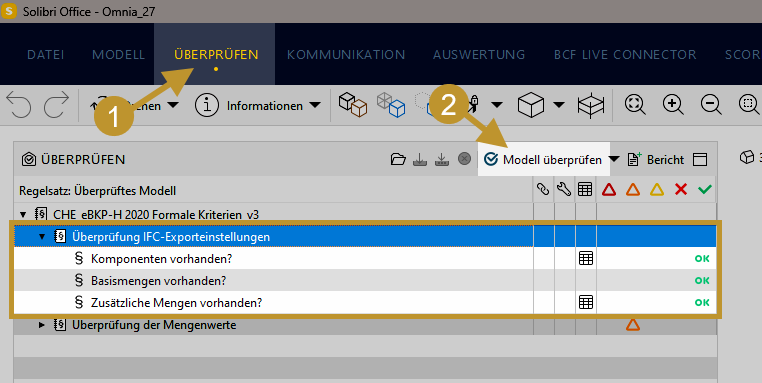Click the undo arrow icon
This screenshot has width=762, height=383.
click(18, 105)
